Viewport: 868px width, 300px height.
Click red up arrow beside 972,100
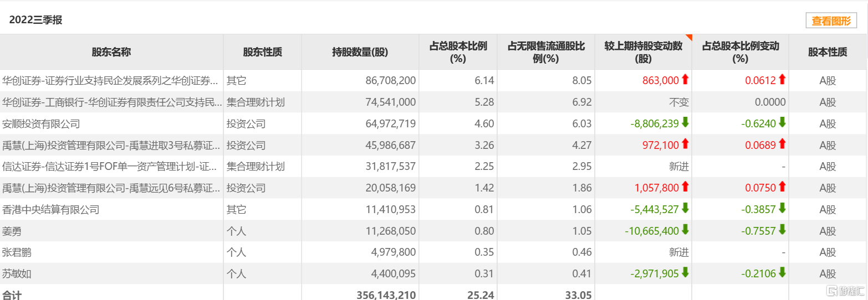click(685, 144)
